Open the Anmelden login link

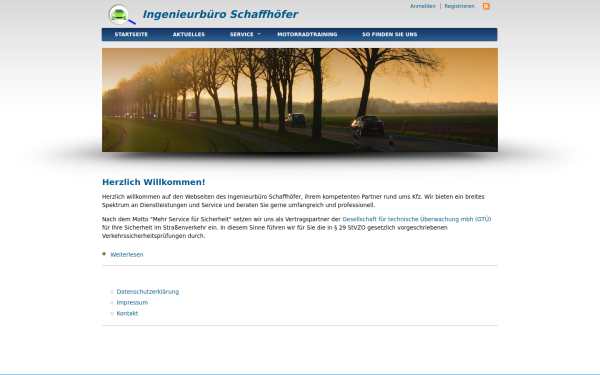pyautogui.click(x=423, y=6)
